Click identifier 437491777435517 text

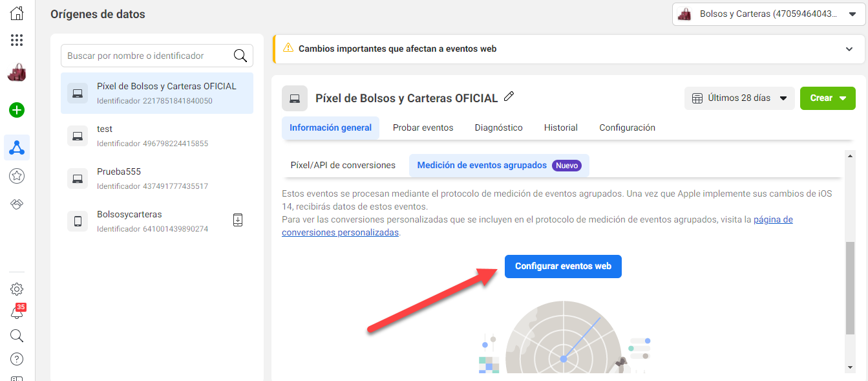point(153,186)
